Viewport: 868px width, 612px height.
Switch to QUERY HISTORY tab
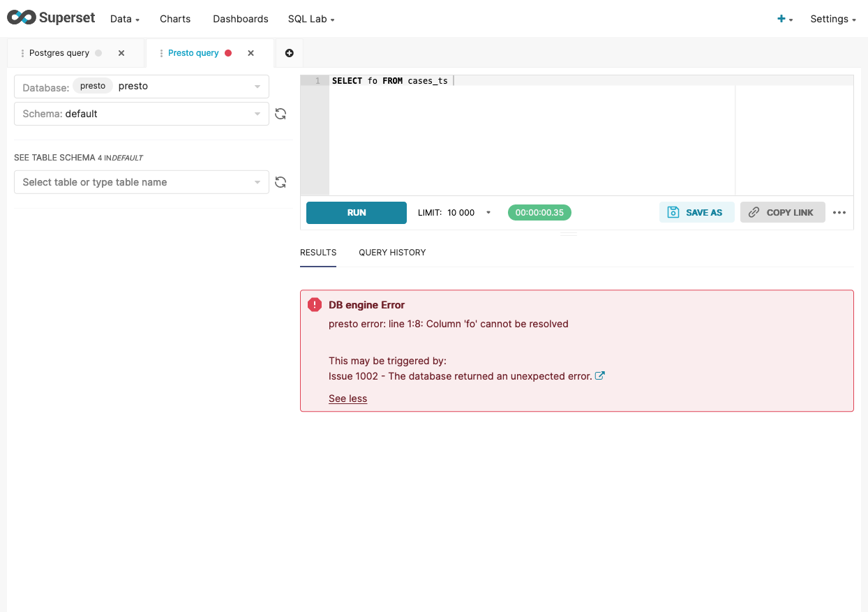tap(392, 253)
